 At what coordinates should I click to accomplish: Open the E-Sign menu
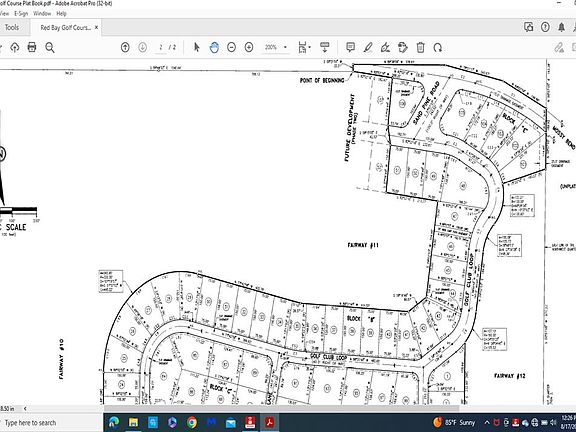click(21, 14)
